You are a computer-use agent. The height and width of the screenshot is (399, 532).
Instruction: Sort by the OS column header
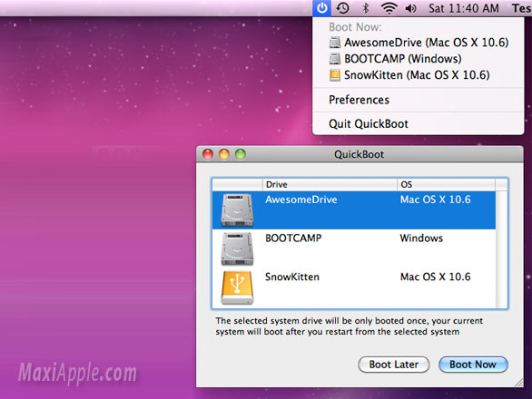(446, 184)
